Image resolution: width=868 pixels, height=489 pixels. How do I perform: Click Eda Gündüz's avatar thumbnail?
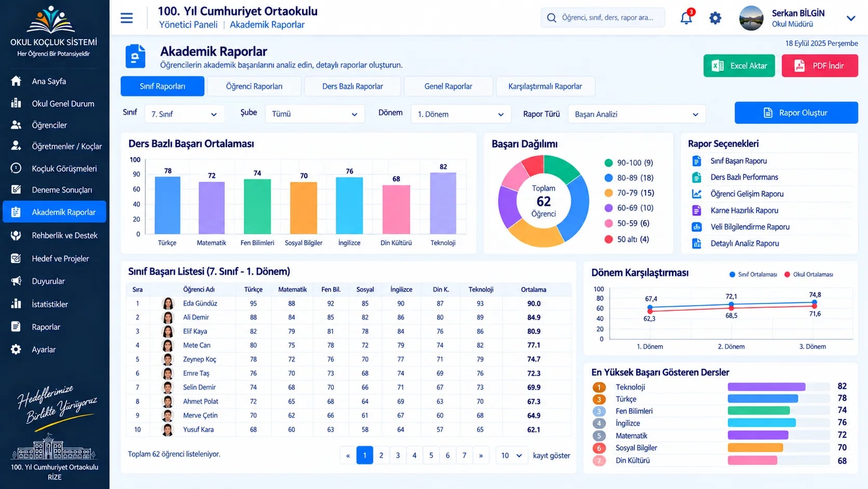pyautogui.click(x=168, y=303)
